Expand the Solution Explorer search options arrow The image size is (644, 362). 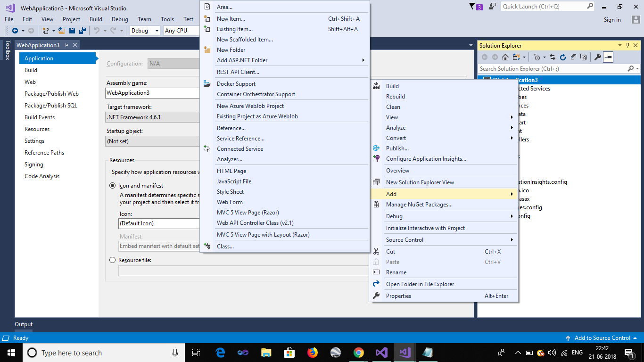[637, 69]
